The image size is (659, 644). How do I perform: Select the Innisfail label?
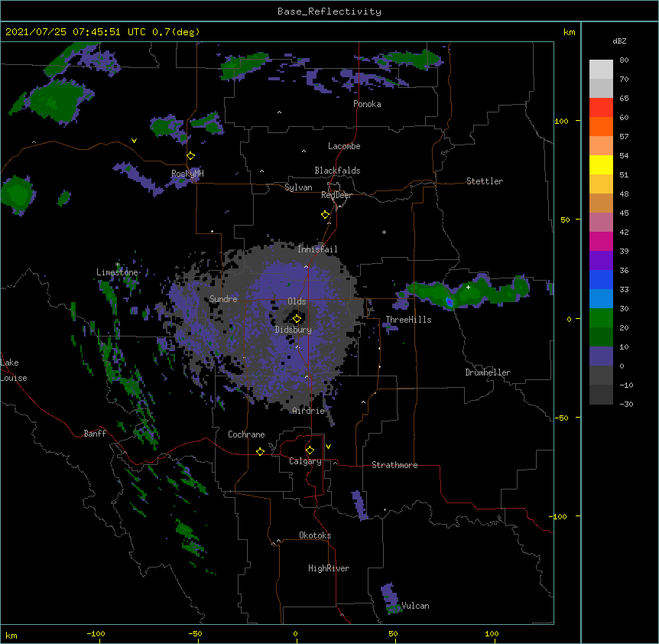pyautogui.click(x=317, y=249)
